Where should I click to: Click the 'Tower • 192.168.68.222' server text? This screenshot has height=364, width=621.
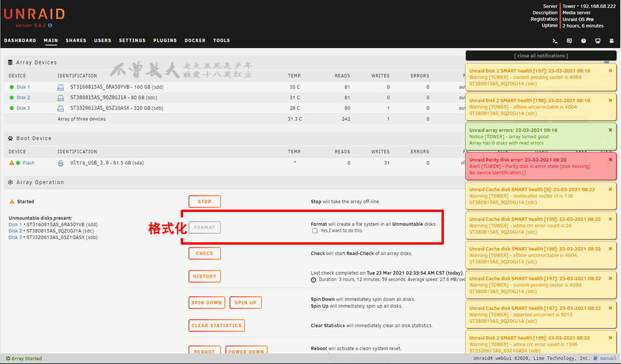(x=589, y=6)
